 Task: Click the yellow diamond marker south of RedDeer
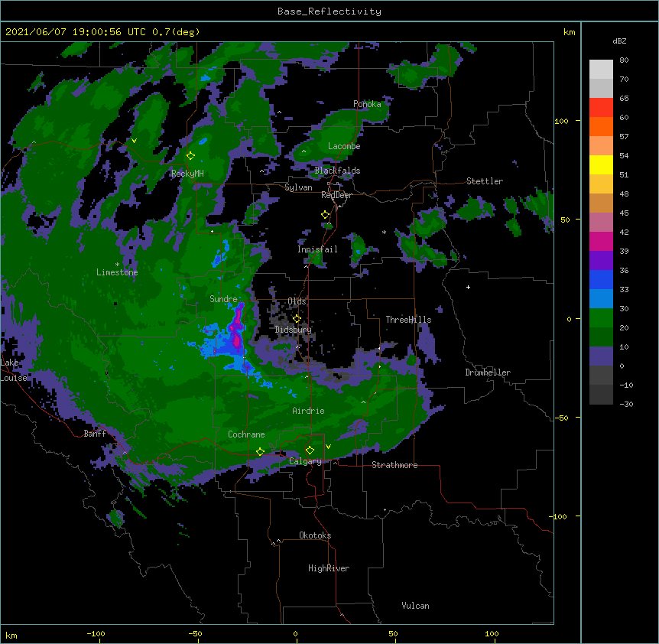coord(325,215)
